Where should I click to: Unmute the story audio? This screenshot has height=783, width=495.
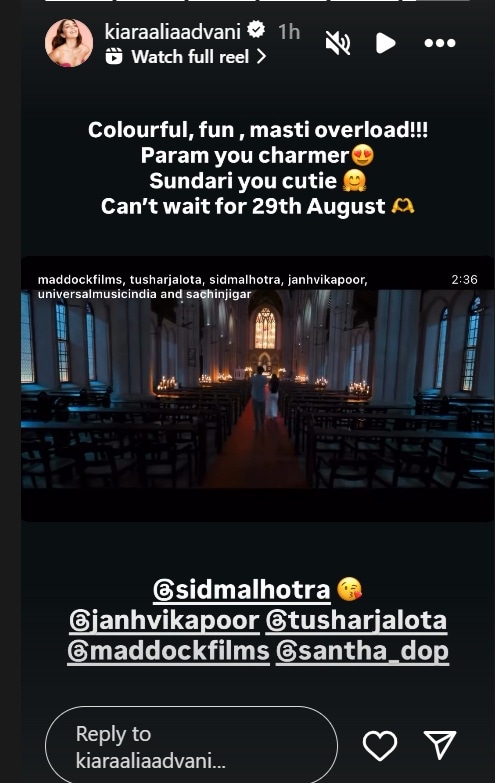click(x=338, y=43)
